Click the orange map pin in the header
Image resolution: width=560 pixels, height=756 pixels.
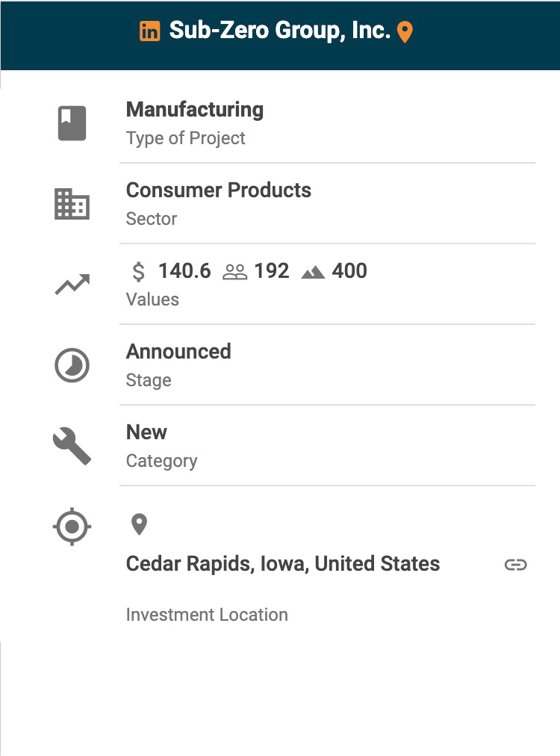point(405,32)
